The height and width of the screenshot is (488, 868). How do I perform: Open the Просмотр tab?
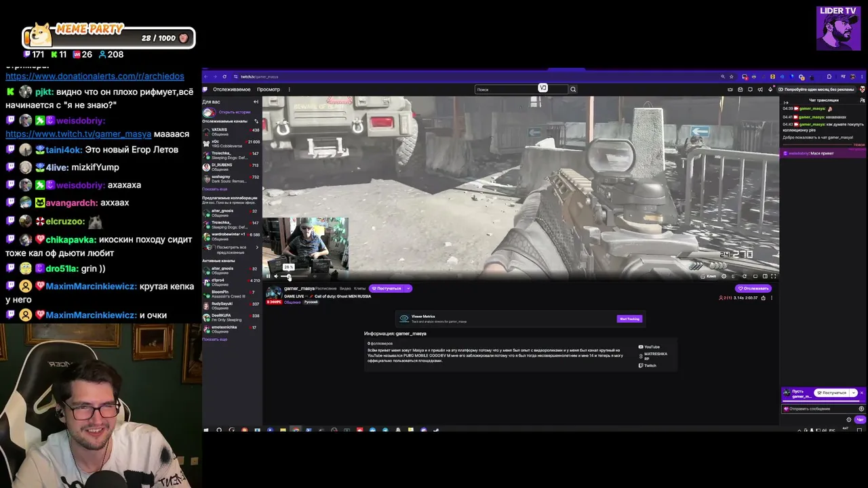(269, 89)
